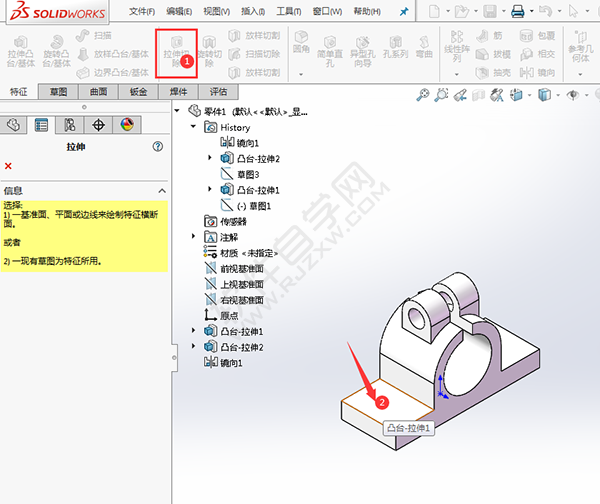Screen dimensions: 600x504
Task: Click the Extruded Boss/Base (拉伸凸台/基体) tool
Action: tap(21, 52)
